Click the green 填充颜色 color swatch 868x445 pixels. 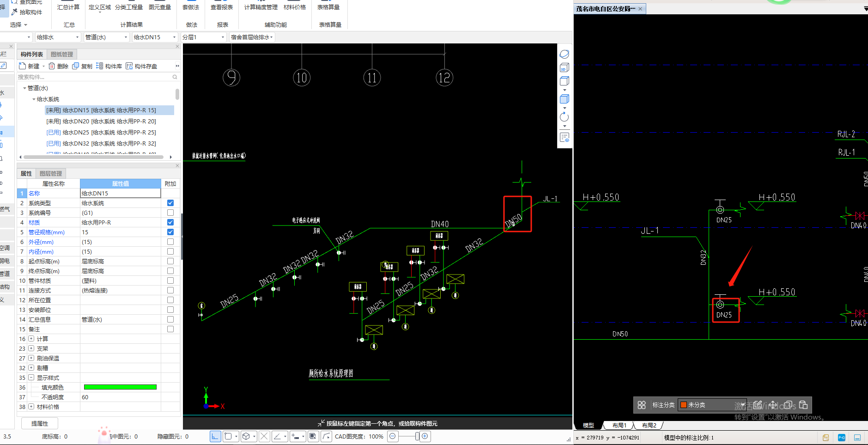120,387
